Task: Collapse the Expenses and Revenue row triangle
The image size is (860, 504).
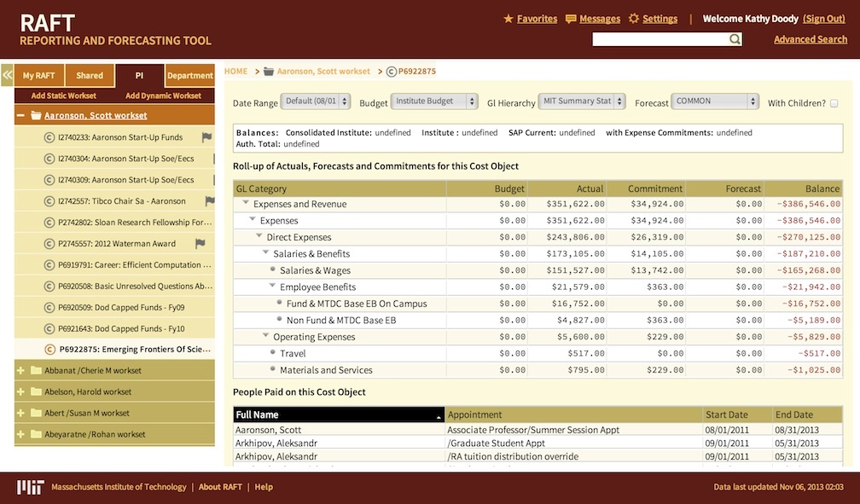Action: (x=246, y=203)
